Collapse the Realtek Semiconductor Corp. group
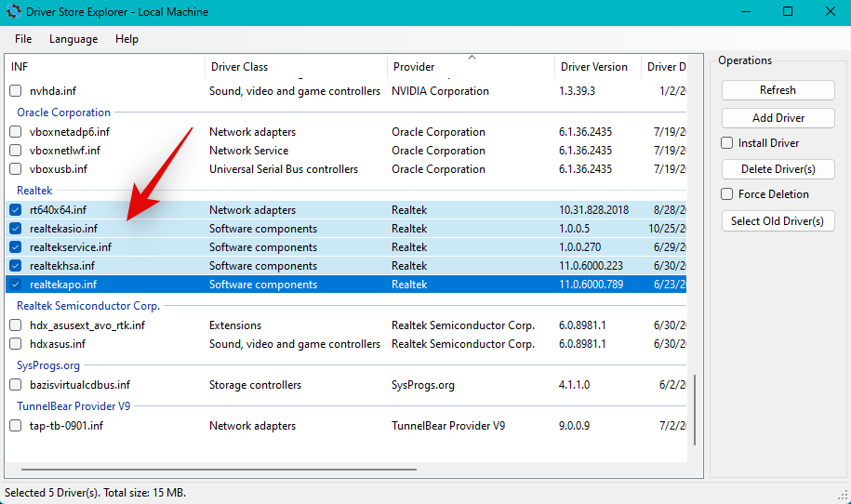The height and width of the screenshot is (504, 851). pos(88,306)
